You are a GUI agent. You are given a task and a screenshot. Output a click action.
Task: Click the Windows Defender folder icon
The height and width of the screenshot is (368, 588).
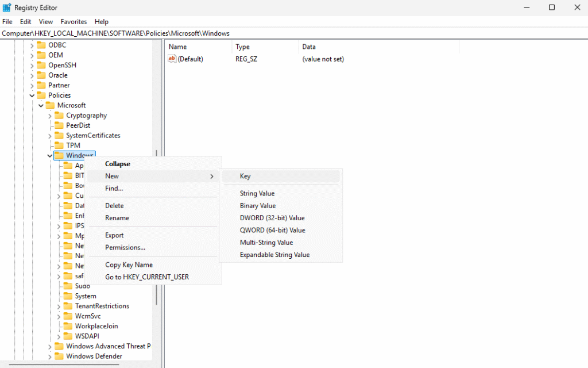pyautogui.click(x=59, y=356)
